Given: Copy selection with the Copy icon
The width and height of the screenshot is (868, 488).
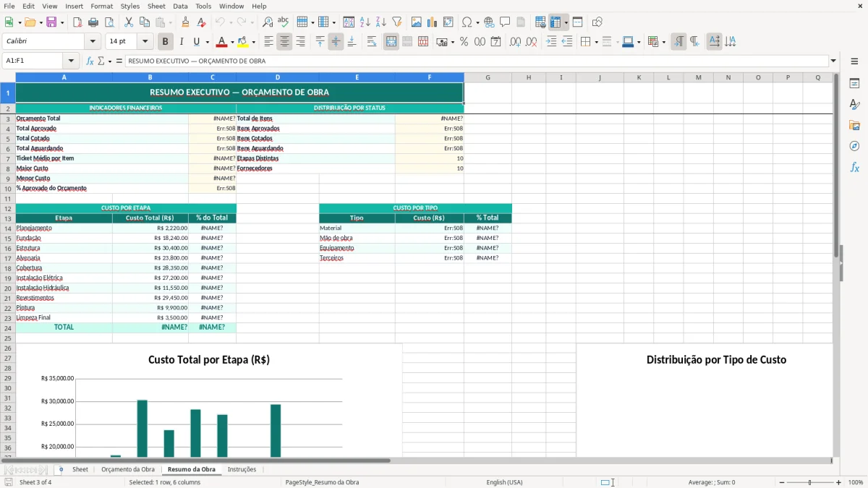Looking at the screenshot, I should 144,22.
